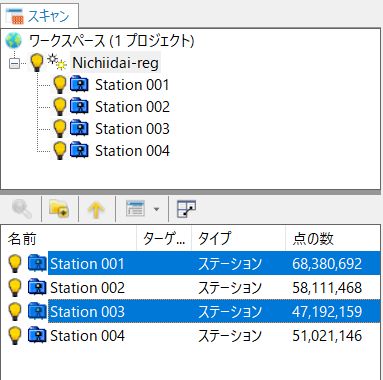Select Station 001 name in list
383x380 pixels.
[87, 264]
